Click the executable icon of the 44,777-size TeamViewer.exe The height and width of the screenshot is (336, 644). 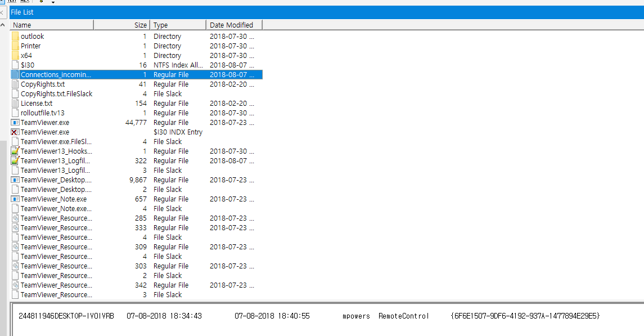pyautogui.click(x=15, y=122)
